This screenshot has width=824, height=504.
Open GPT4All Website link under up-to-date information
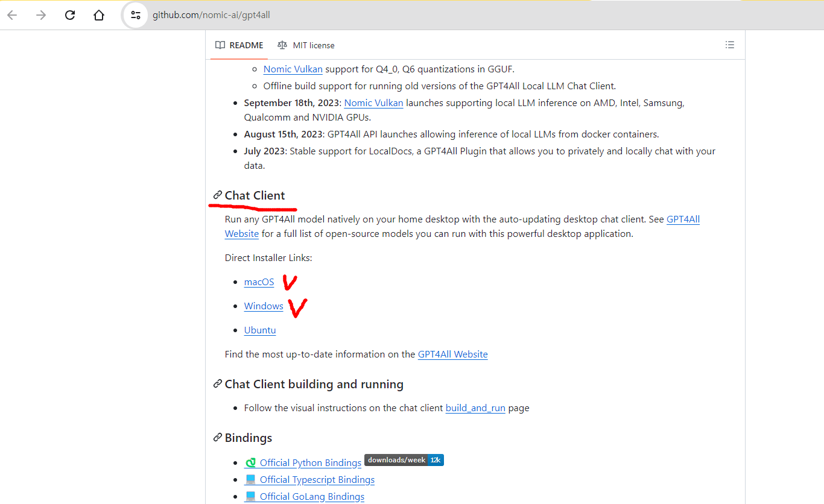453,354
